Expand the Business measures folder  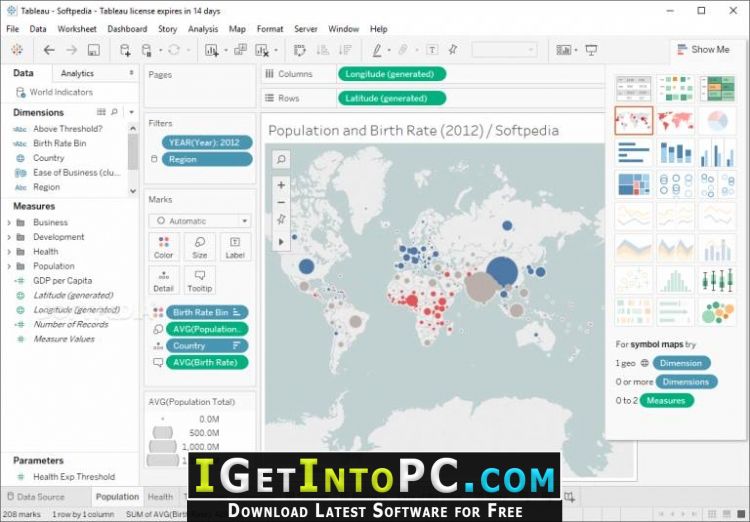pos(9,222)
